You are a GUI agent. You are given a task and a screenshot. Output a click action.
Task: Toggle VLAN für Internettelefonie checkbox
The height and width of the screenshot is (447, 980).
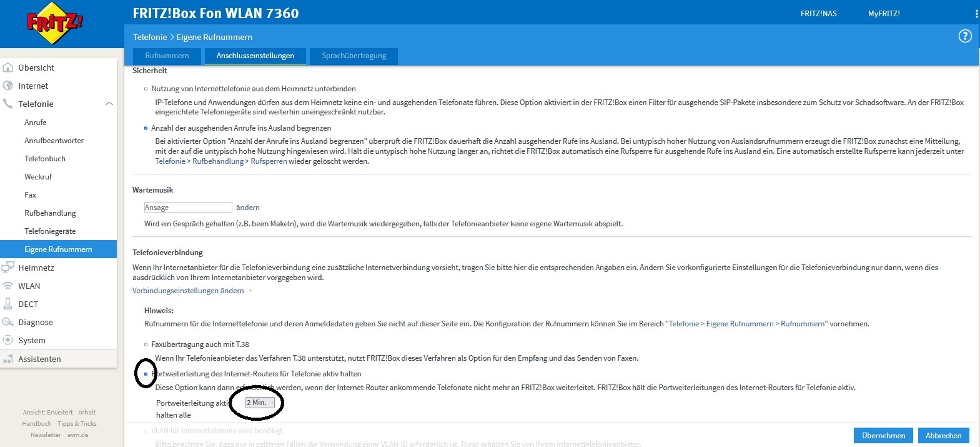[146, 431]
